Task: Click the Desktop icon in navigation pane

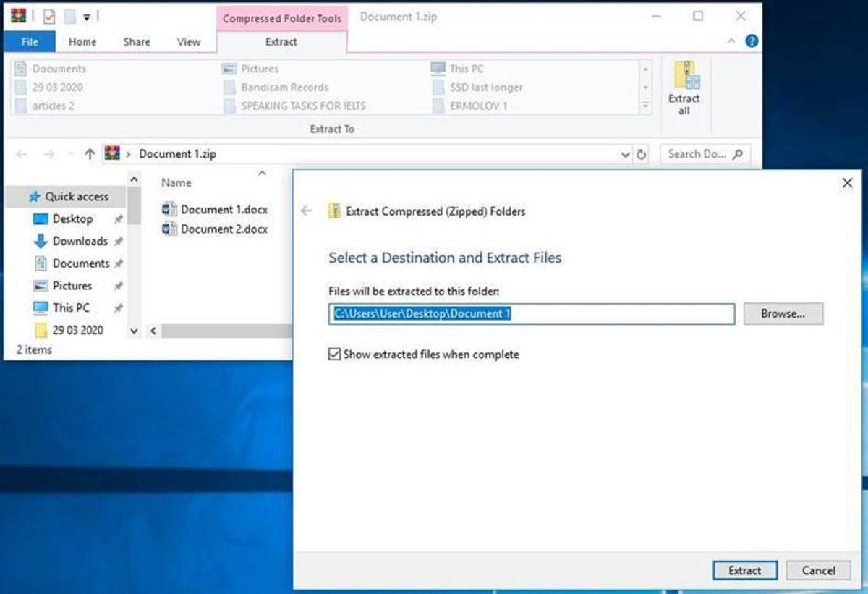Action: coord(41,218)
